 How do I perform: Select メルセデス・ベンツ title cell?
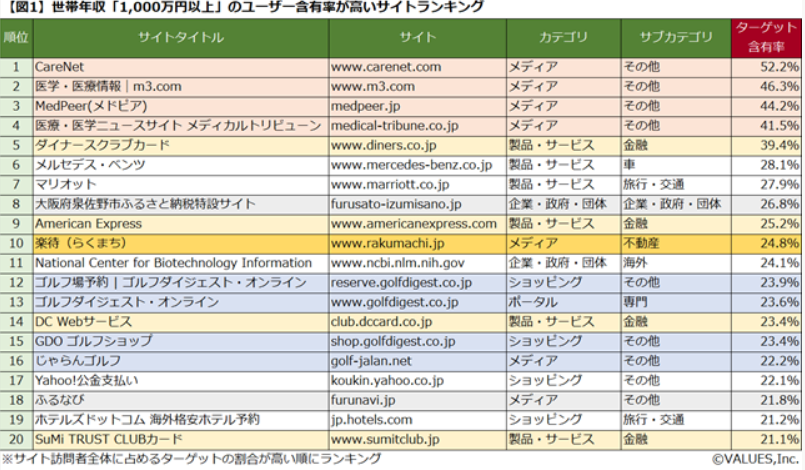181,165
